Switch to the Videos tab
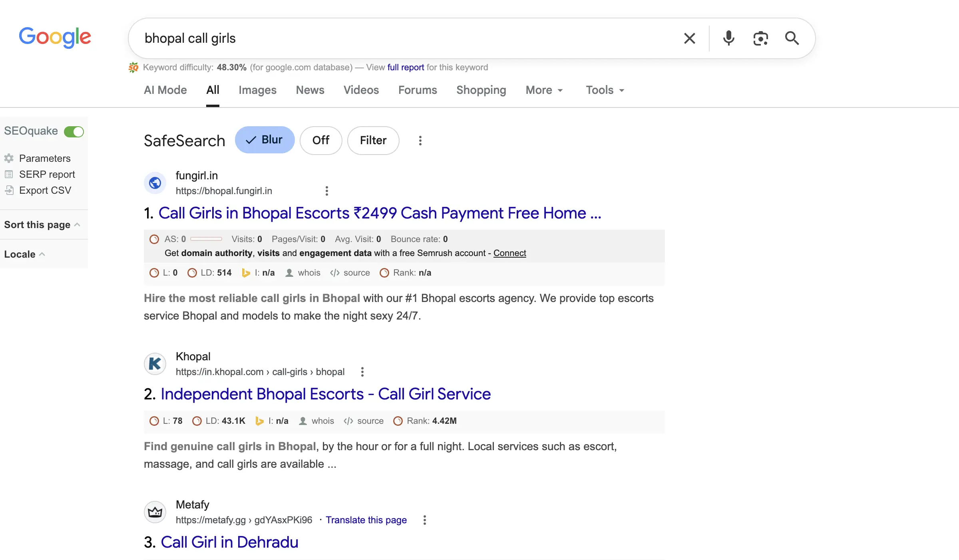The image size is (959, 560). click(361, 90)
